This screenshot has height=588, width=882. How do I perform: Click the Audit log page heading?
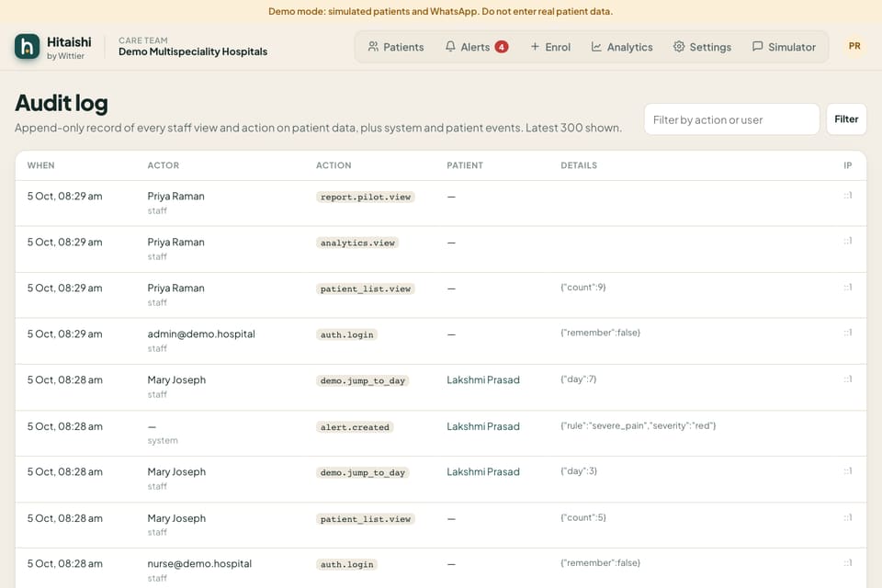[x=62, y=103]
